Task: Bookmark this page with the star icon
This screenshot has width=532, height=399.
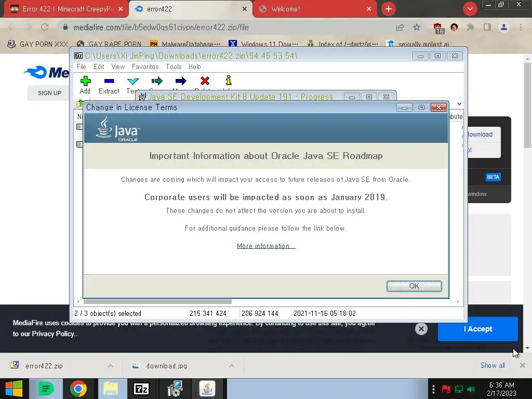Action: [417, 28]
